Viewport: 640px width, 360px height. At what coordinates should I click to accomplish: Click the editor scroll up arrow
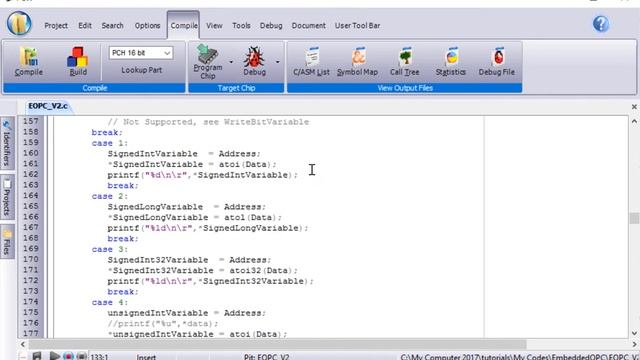coord(634,121)
